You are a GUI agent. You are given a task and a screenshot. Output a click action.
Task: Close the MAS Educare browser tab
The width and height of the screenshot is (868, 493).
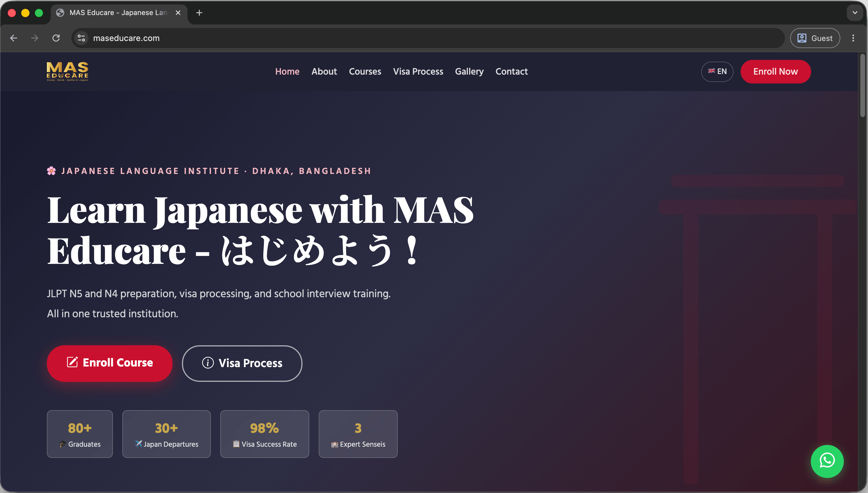click(178, 12)
